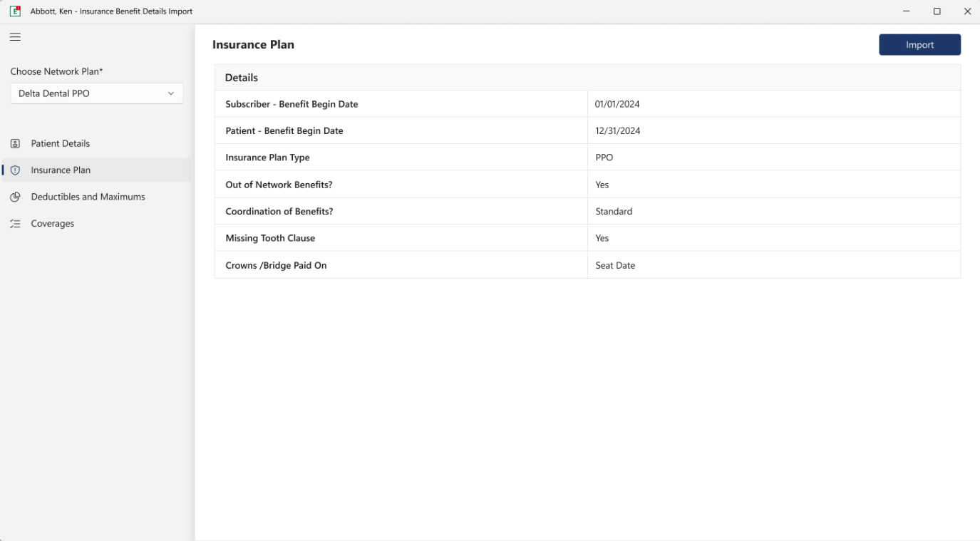
Task: Click the Insurance Plan shield icon
Action: click(15, 170)
